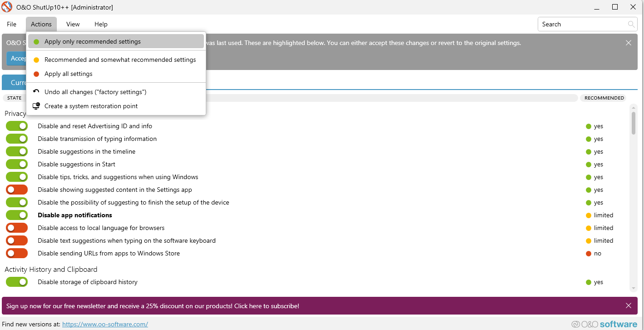Click the orange dot in the Disable app notifications row
The image size is (644, 330).
point(589,215)
